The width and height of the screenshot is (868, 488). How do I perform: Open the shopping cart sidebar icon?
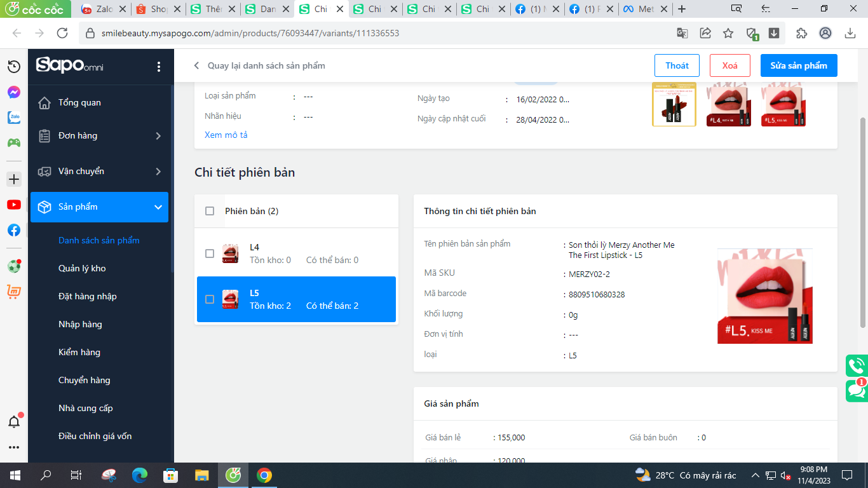[14, 292]
